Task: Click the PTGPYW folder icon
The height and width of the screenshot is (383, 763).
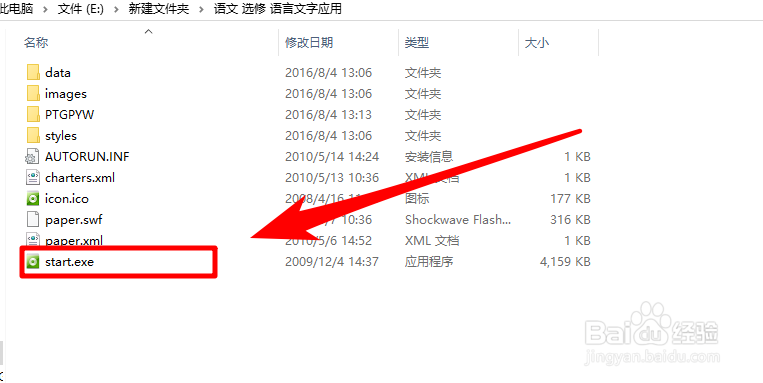Action: (33, 114)
